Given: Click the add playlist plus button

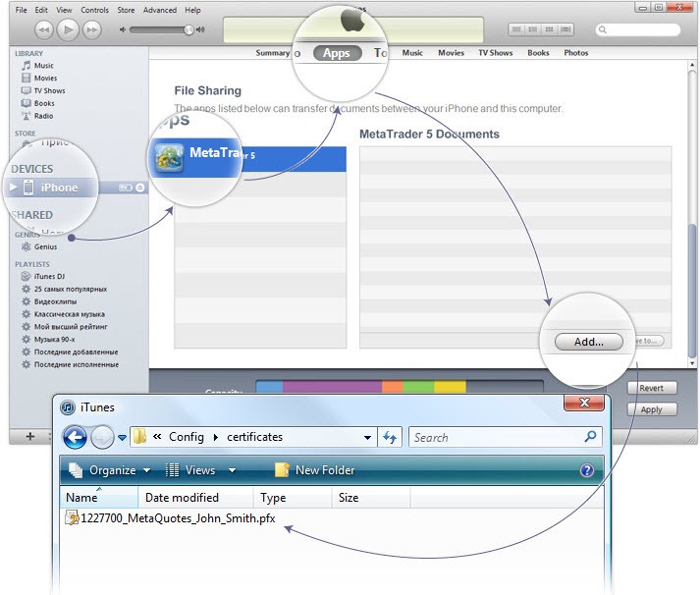Looking at the screenshot, I should [29, 436].
